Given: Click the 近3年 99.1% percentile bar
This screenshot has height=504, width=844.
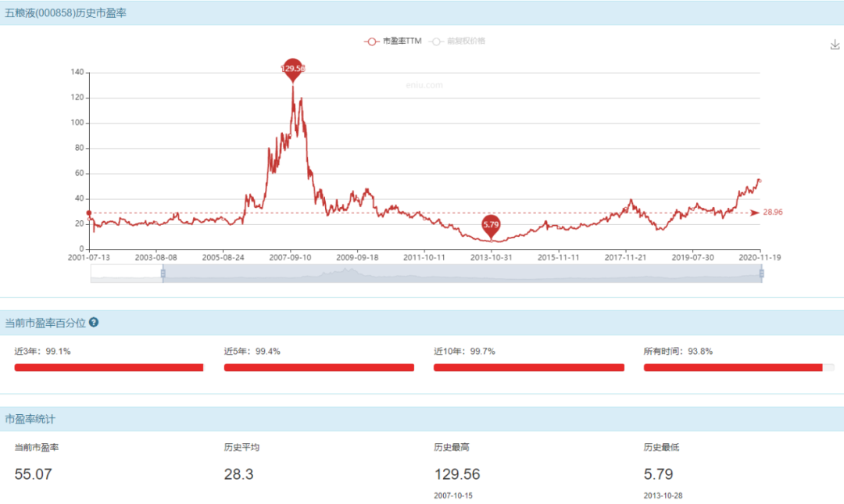Looking at the screenshot, I should click(109, 367).
